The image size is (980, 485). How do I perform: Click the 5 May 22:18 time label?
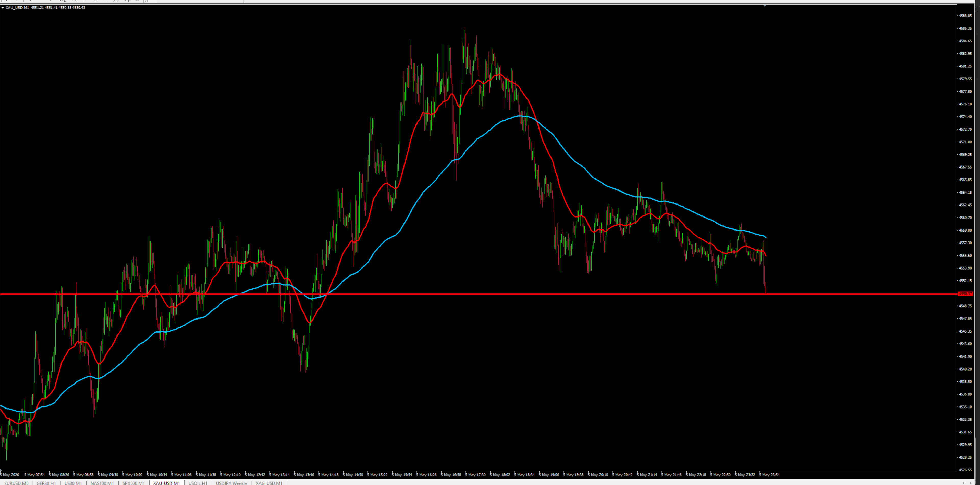696,474
